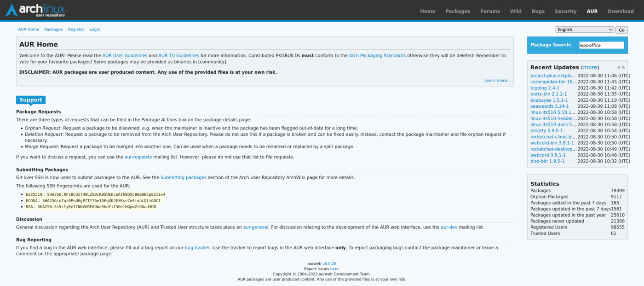This screenshot has height=286, width=644.
Task: Open the Wiki menu item
Action: pos(515,11)
